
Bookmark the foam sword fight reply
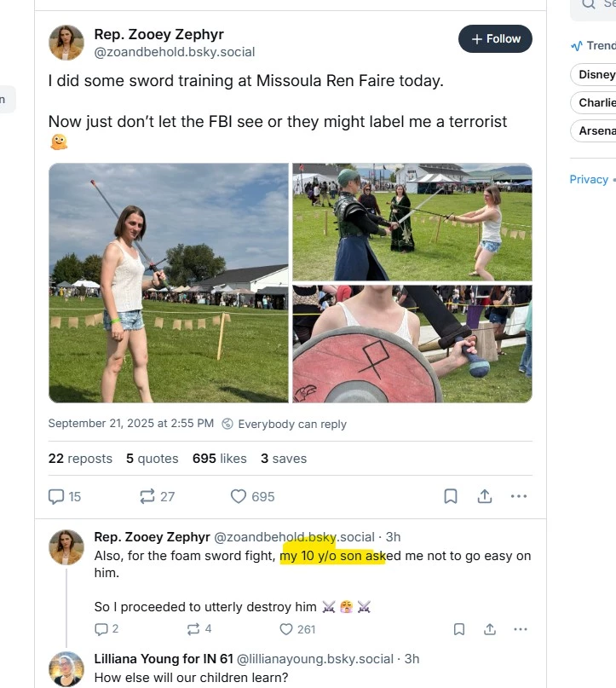(459, 629)
